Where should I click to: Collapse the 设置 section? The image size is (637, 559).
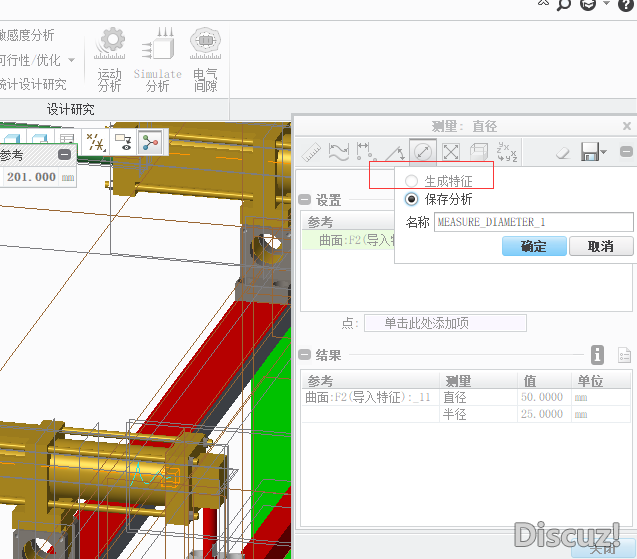coord(304,199)
